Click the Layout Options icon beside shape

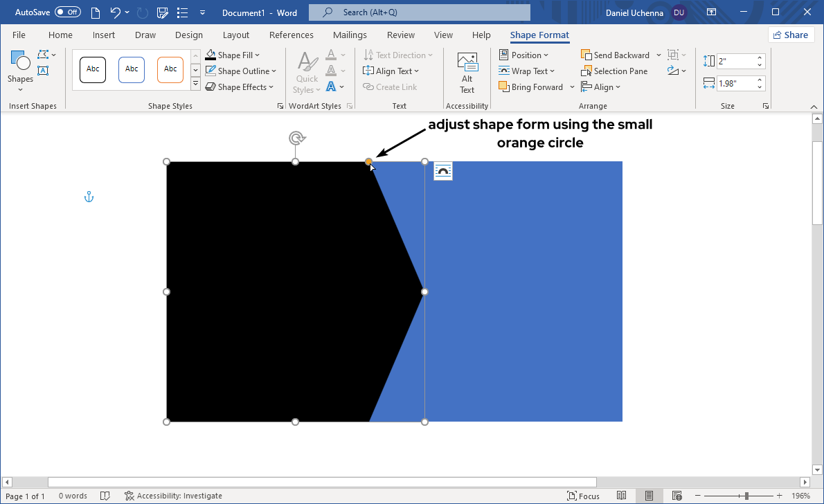[x=443, y=171]
